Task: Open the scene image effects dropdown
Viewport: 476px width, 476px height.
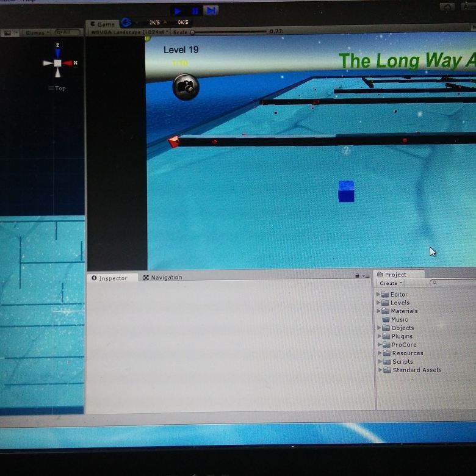Action: (9, 33)
